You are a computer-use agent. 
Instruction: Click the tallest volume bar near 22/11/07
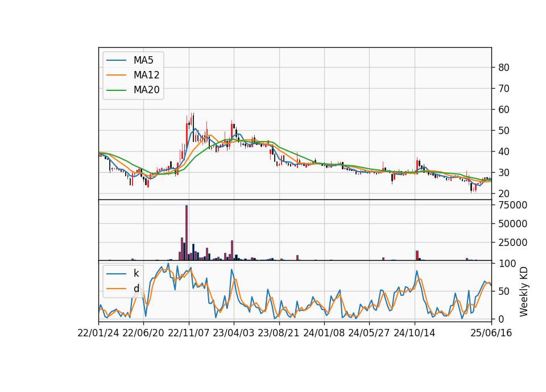(187, 232)
